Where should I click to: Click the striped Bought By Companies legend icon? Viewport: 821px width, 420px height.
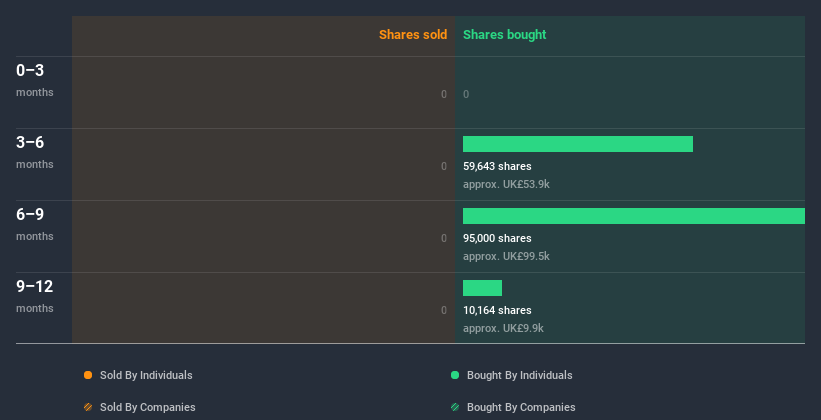pos(455,407)
